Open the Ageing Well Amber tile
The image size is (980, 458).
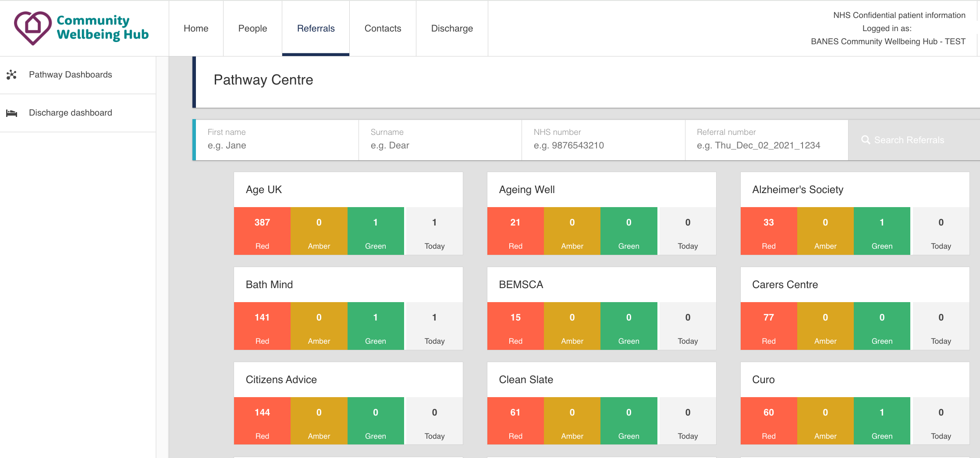tap(572, 231)
